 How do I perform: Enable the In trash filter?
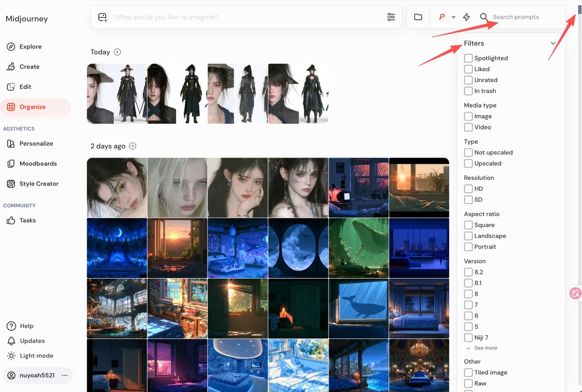point(468,91)
